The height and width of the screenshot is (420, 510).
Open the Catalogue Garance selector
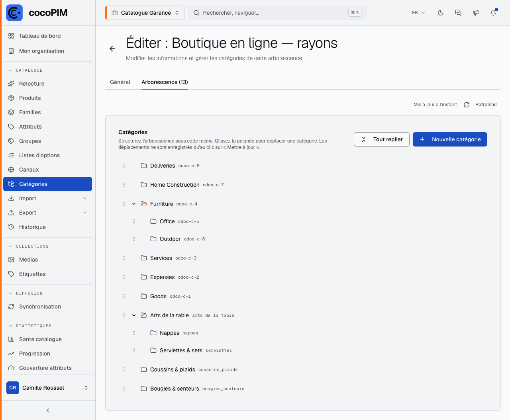pos(145,13)
